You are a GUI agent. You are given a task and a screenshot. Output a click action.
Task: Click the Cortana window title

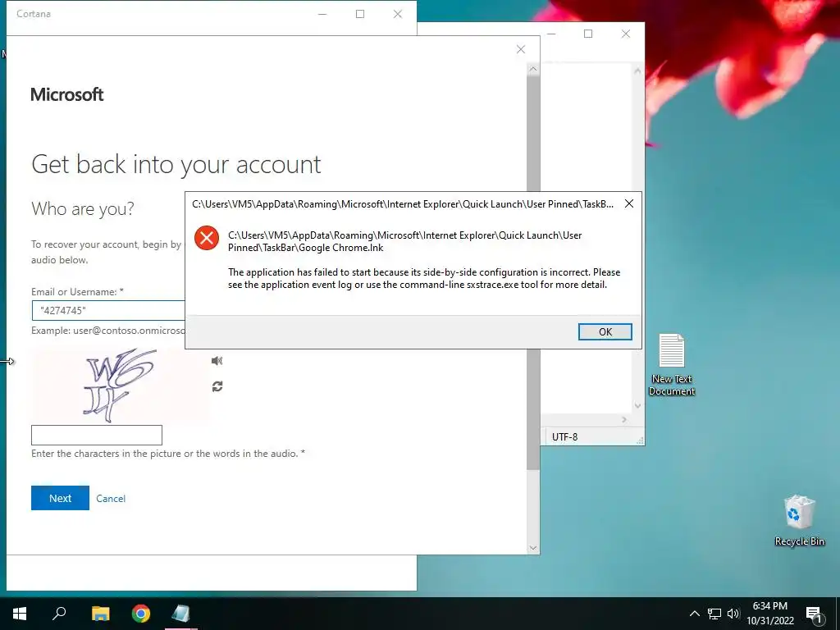[33, 14]
